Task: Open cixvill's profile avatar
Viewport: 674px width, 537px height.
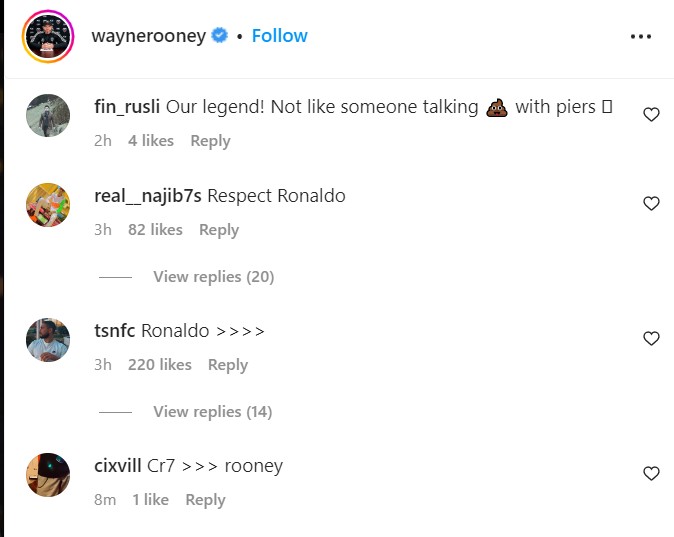Action: (x=48, y=475)
